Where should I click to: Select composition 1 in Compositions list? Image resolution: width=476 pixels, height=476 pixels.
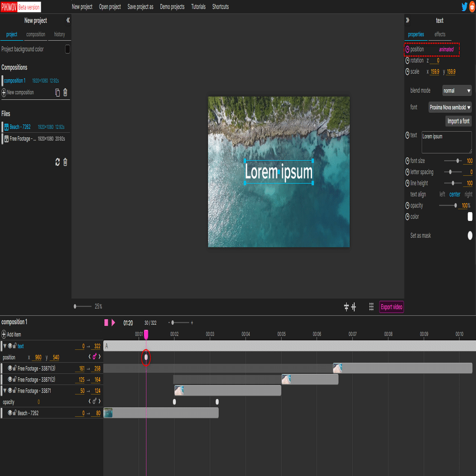click(x=15, y=80)
